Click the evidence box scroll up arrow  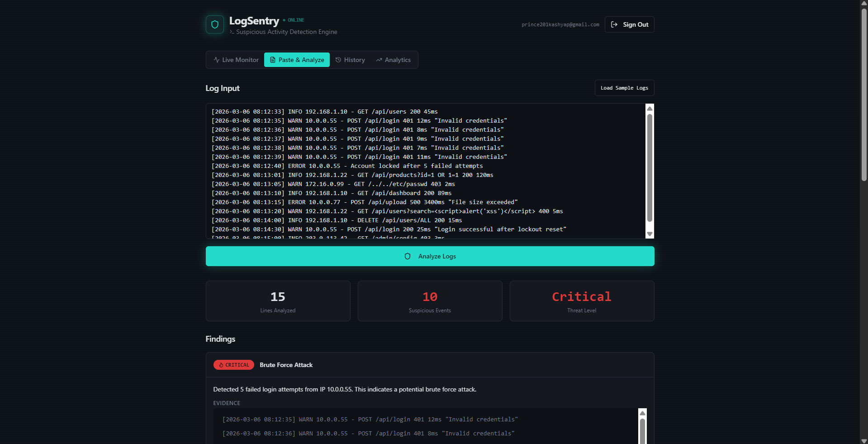pos(642,413)
